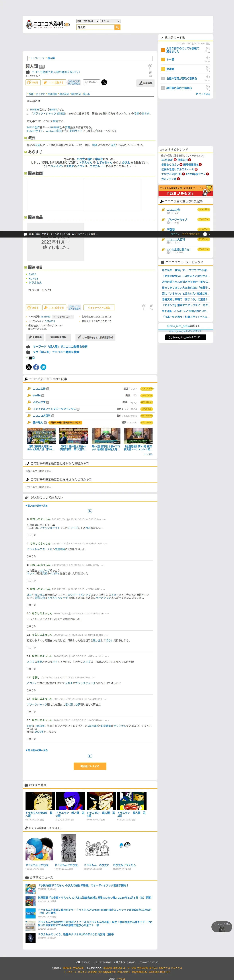Open 生放送 in the black nav bar
Image resolution: width=234 pixels, height=980 pixels.
click(45, 234)
